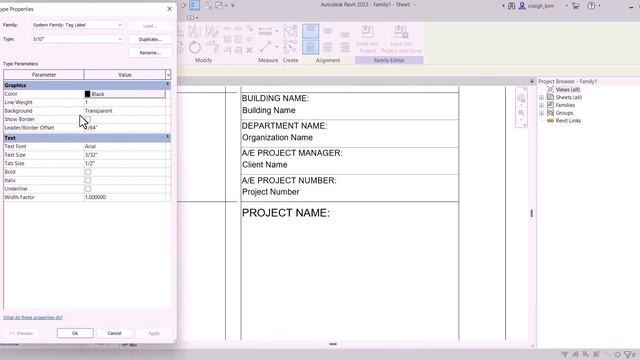This screenshot has height=360, width=640.
Task: Click the Modify panel label
Action: [203, 60]
